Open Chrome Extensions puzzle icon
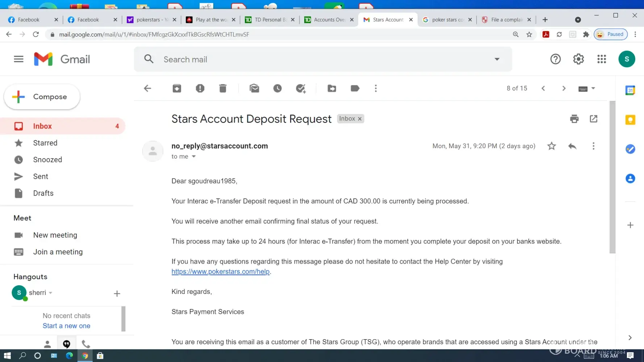 click(586, 34)
